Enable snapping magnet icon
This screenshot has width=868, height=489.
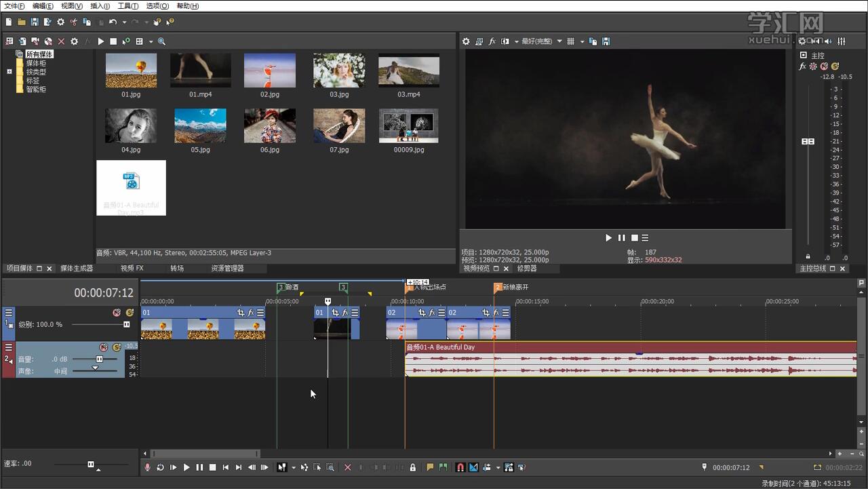pyautogui.click(x=460, y=467)
